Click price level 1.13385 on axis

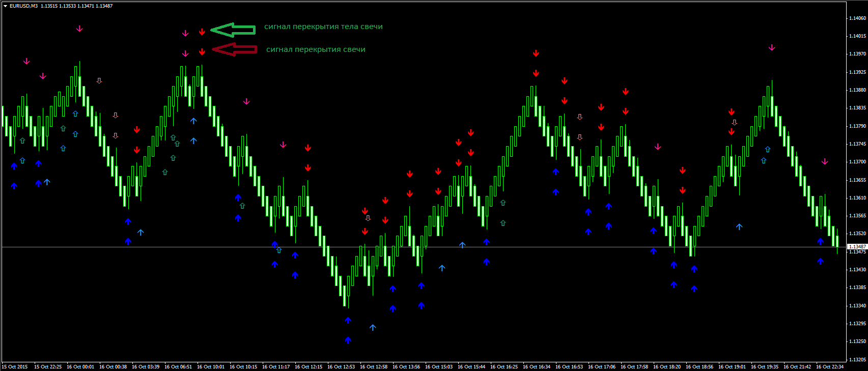857,288
